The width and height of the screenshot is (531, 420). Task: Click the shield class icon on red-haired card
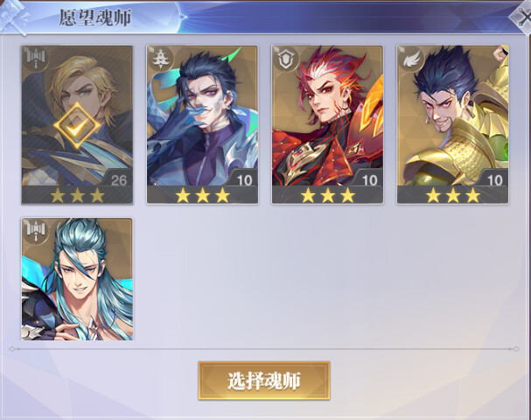pos(286,59)
